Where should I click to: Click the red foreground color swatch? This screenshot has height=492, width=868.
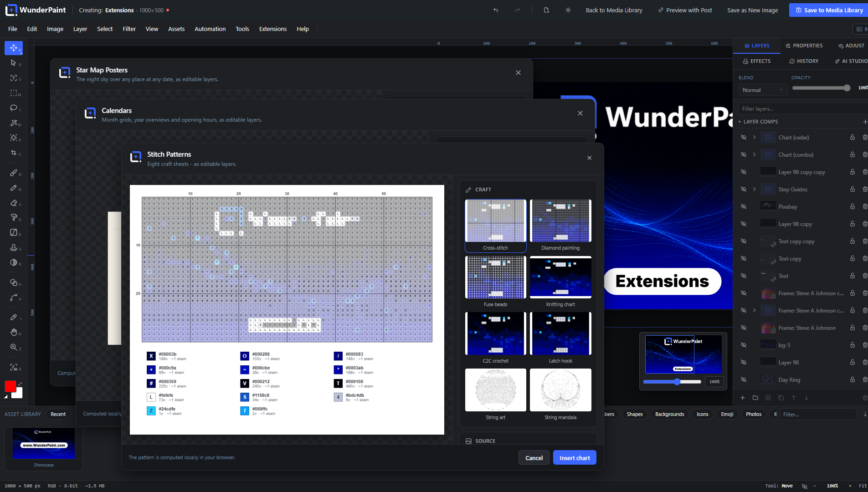tap(10, 386)
